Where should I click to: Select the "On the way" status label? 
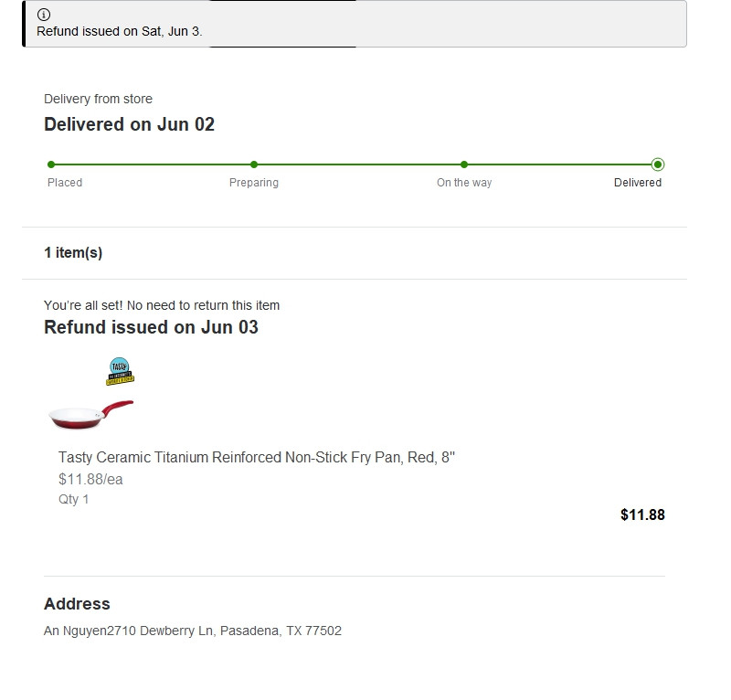tap(464, 183)
